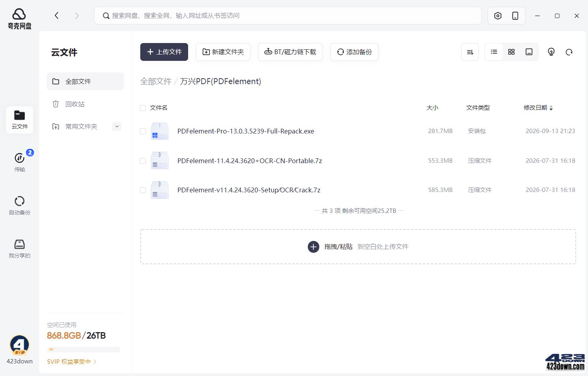Image resolution: width=588 pixels, height=376 pixels.
Task: Click the 553.3MB size value
Action: click(440, 161)
